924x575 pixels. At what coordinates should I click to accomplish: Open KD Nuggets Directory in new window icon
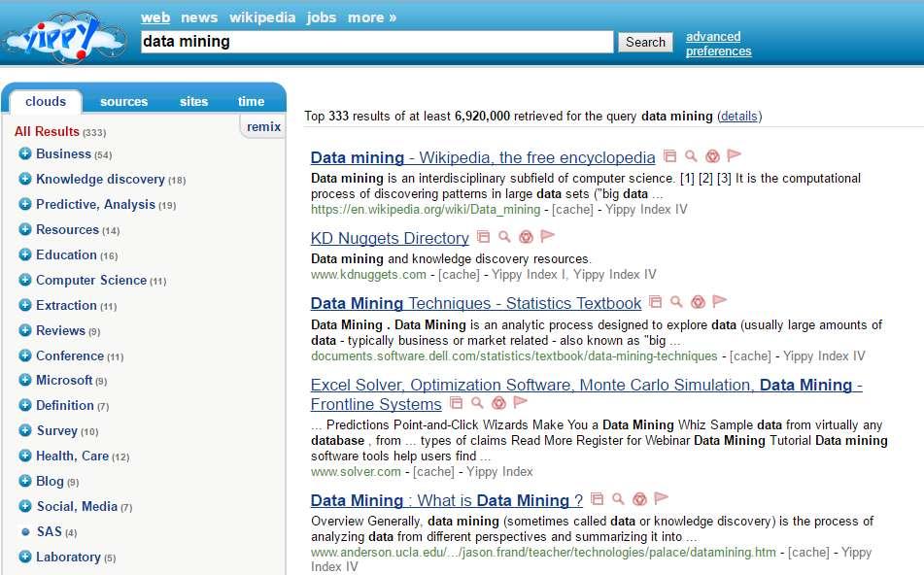pyautogui.click(x=483, y=237)
